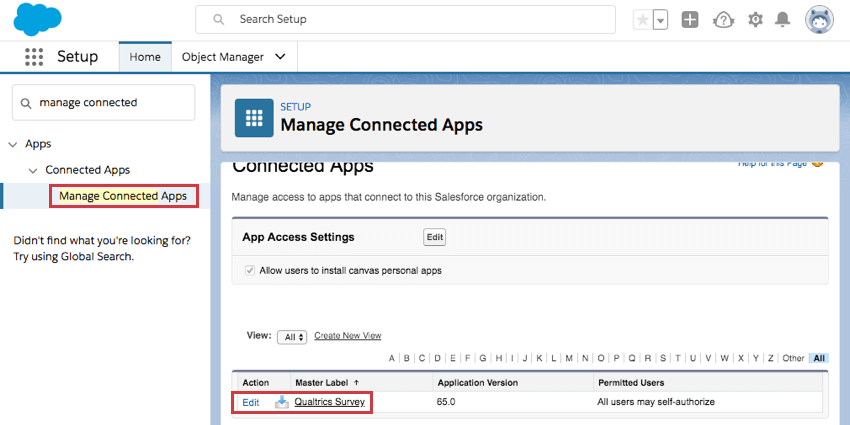The image size is (850, 425).
Task: Filter the list by letter Q
Action: click(x=632, y=358)
